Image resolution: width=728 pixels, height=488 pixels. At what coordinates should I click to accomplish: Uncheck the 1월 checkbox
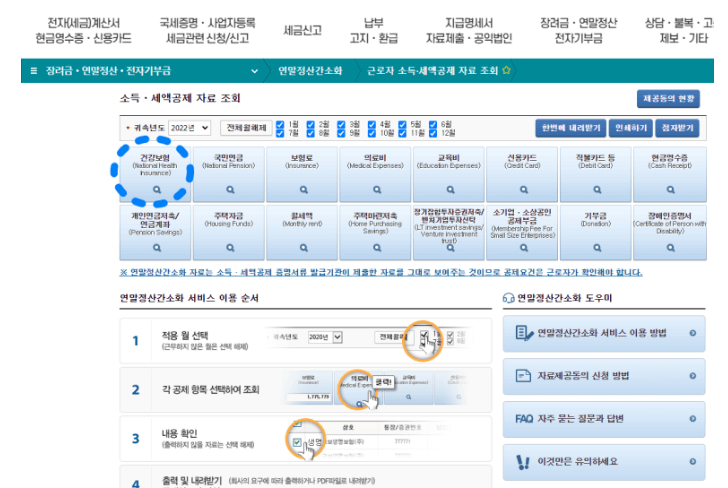tap(280, 124)
